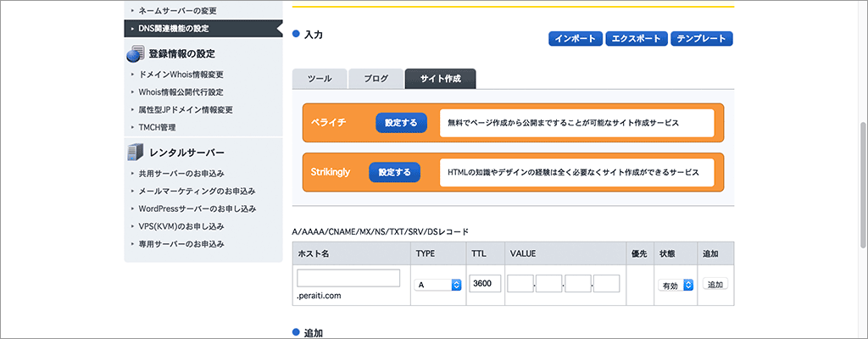Click the 登録情報の設定 globe icon
The height and width of the screenshot is (339, 868).
136,53
